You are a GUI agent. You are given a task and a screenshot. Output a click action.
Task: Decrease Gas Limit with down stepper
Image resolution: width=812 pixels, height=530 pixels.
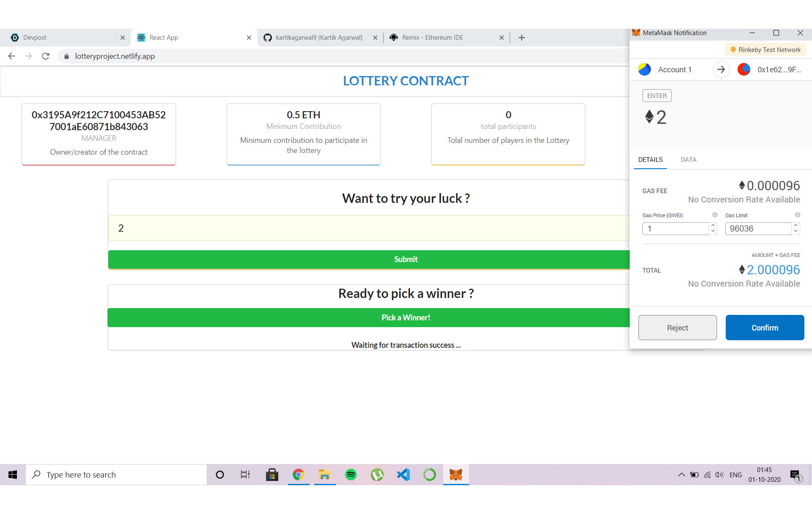pos(796,231)
